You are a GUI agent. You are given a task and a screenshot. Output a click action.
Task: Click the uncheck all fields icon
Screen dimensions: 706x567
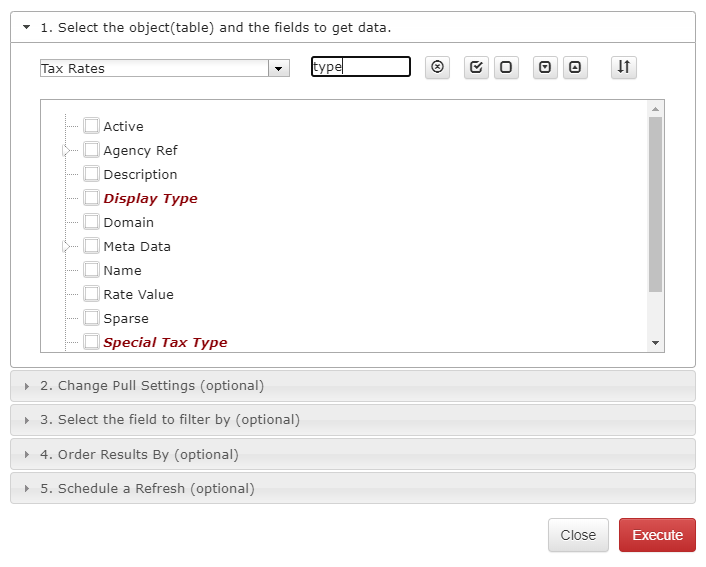click(x=506, y=68)
